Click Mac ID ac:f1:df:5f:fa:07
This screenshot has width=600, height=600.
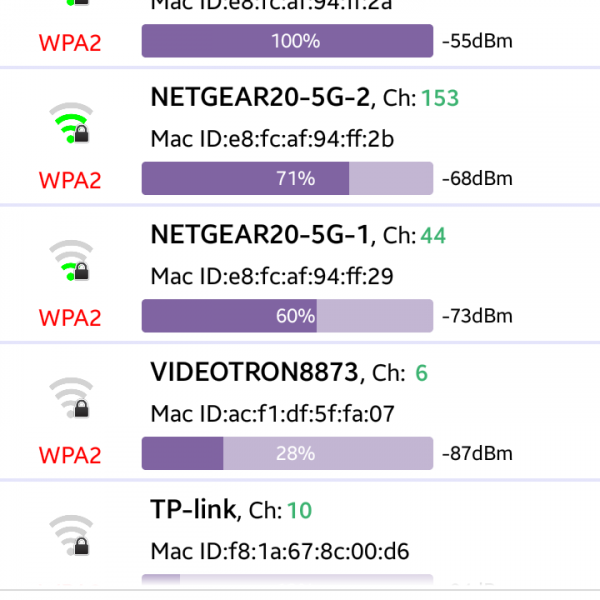(272, 413)
